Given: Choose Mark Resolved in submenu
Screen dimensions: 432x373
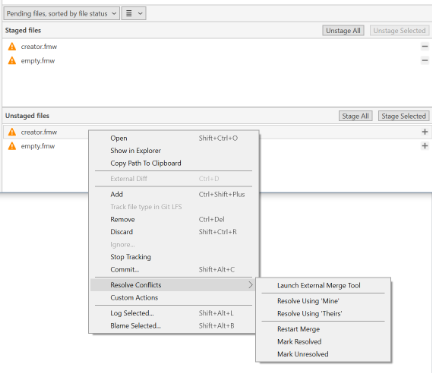Looking at the screenshot, I should [x=299, y=342].
